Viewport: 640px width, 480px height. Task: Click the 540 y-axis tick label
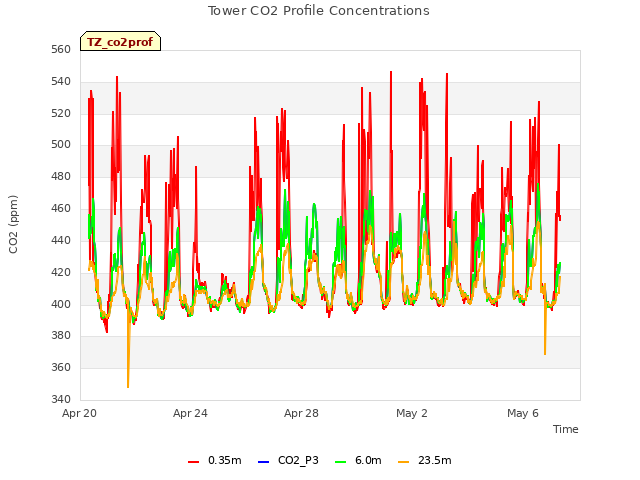61,82
